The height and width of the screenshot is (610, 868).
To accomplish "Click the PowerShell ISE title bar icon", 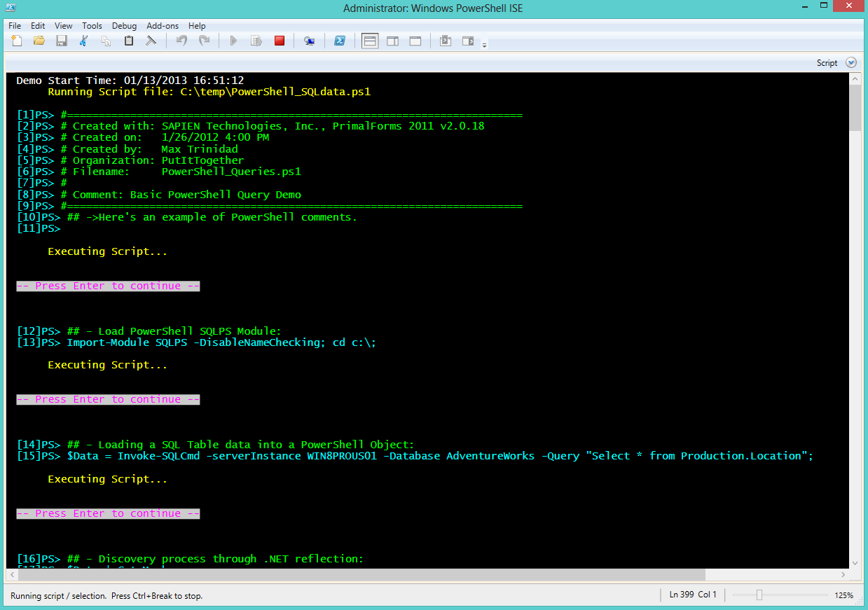I will (x=11, y=8).
